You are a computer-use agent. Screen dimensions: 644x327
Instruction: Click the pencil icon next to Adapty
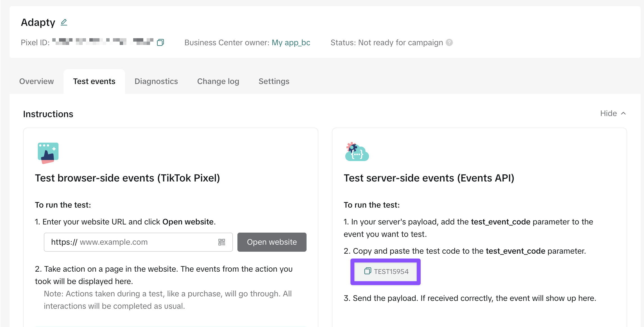pyautogui.click(x=64, y=22)
